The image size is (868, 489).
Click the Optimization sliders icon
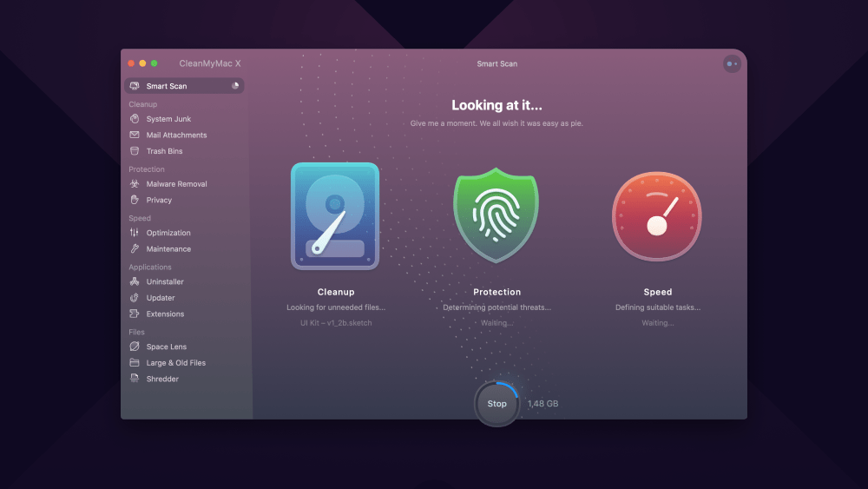[x=135, y=233]
